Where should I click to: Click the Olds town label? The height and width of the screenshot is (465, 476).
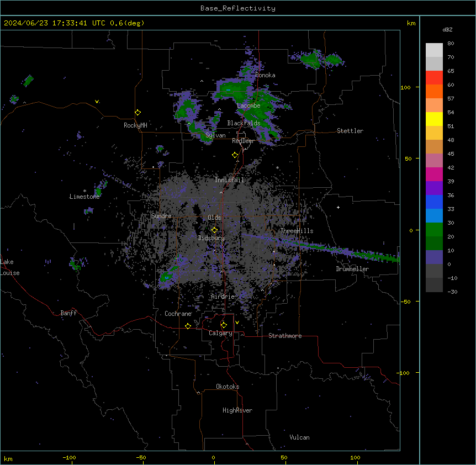click(214, 218)
